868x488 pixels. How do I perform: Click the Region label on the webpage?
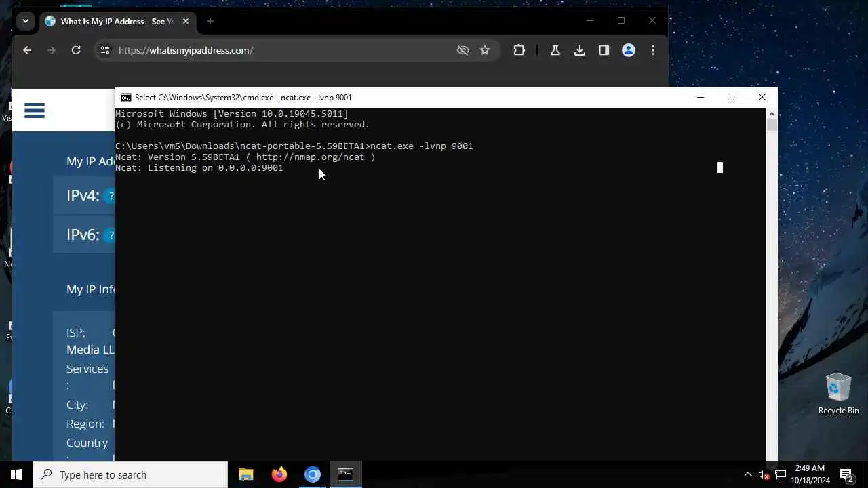click(x=85, y=424)
